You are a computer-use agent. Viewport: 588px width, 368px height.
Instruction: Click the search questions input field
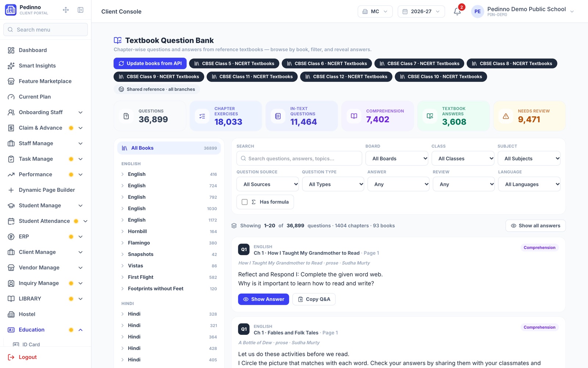[299, 159]
